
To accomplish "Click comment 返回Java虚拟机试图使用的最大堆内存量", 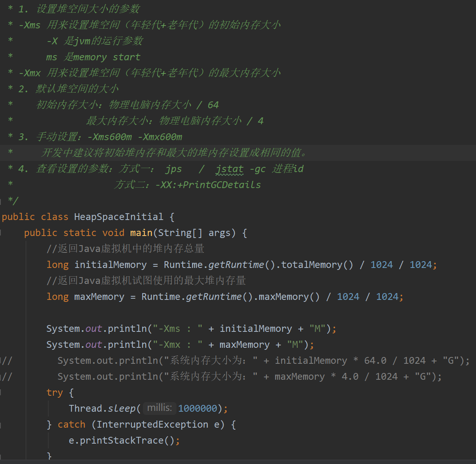I will pyautogui.click(x=146, y=280).
